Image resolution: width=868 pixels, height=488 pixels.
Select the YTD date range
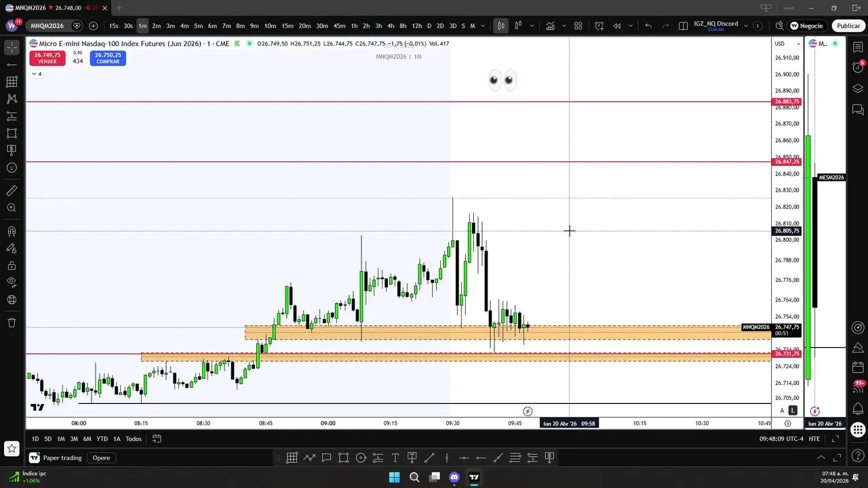point(102,439)
